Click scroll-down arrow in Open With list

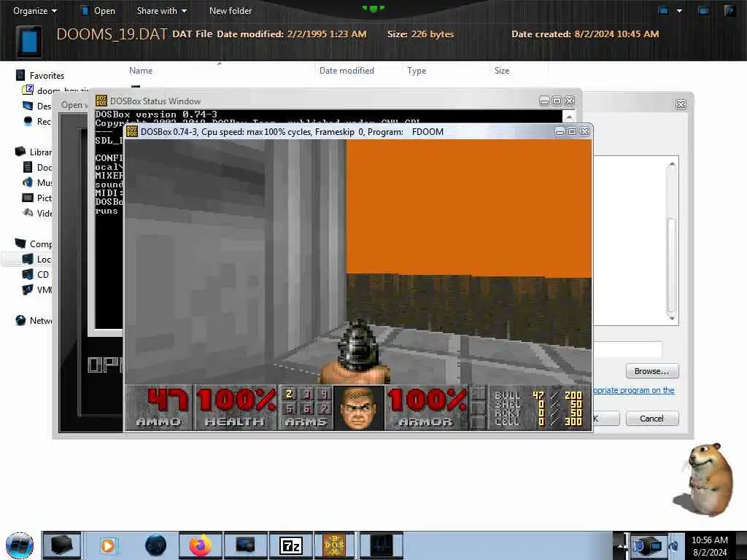pos(672,318)
